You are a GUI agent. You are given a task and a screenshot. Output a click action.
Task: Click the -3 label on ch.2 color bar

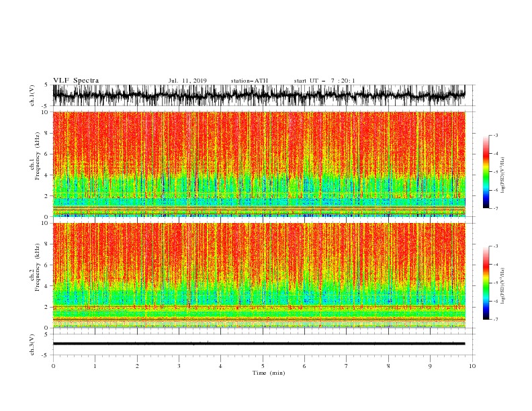coord(496,246)
